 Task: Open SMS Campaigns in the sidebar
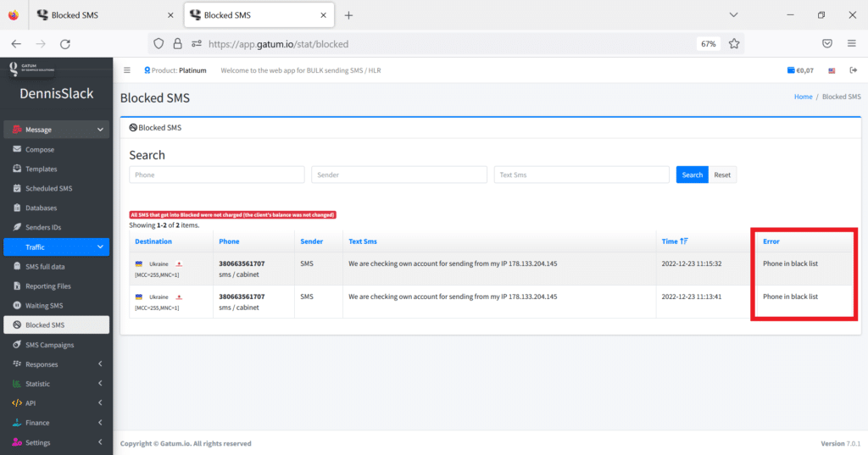point(49,345)
